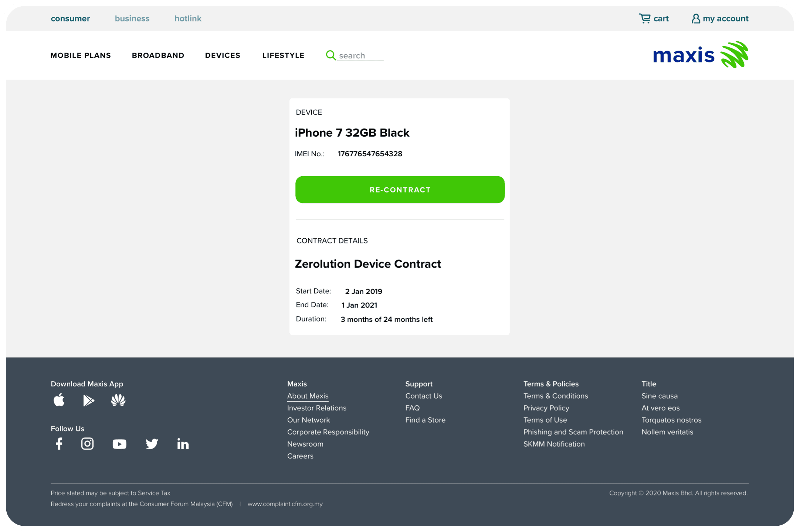Switch to the business tab

(132, 18)
